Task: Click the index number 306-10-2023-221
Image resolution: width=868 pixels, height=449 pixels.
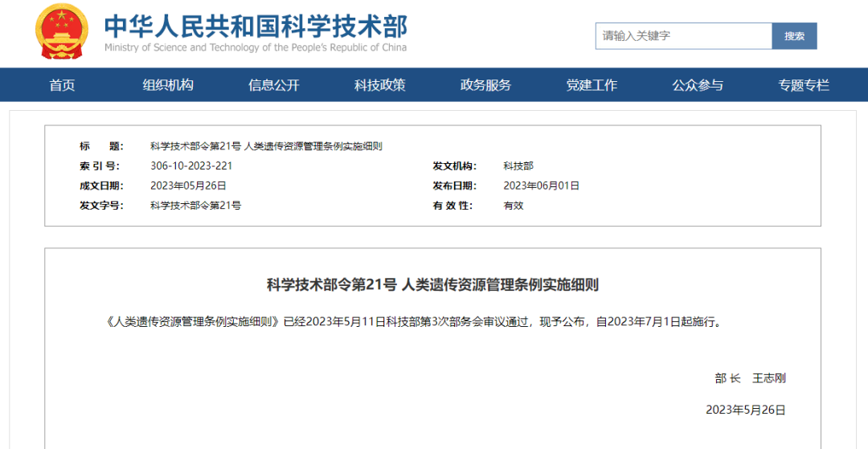Action: [191, 166]
